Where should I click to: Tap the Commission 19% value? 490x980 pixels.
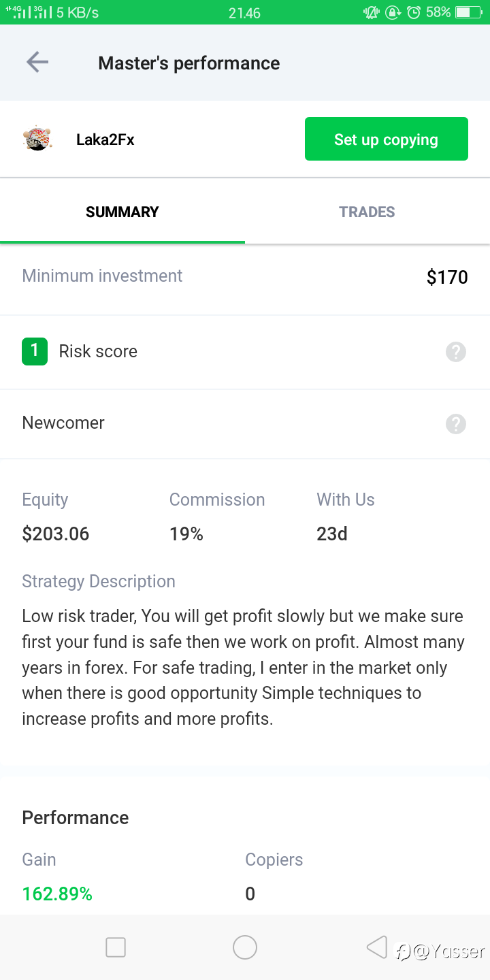[x=186, y=534]
